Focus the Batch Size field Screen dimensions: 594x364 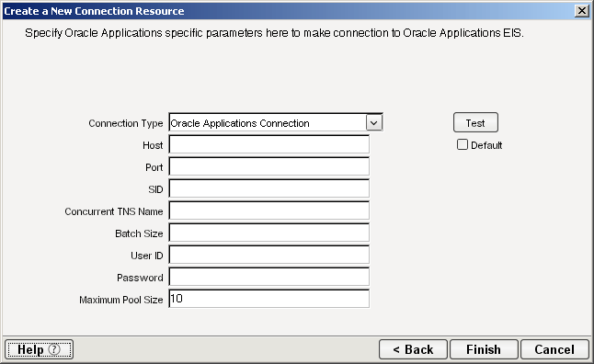pyautogui.click(x=269, y=233)
